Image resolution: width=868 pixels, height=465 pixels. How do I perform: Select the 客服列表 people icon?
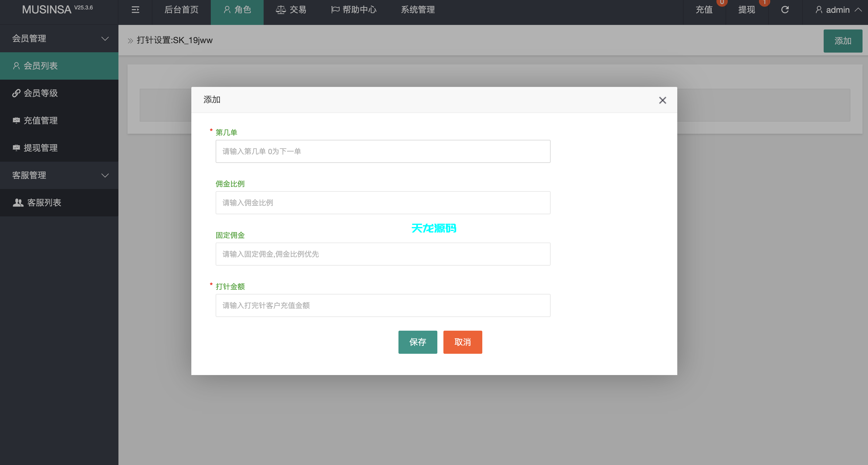coord(18,202)
